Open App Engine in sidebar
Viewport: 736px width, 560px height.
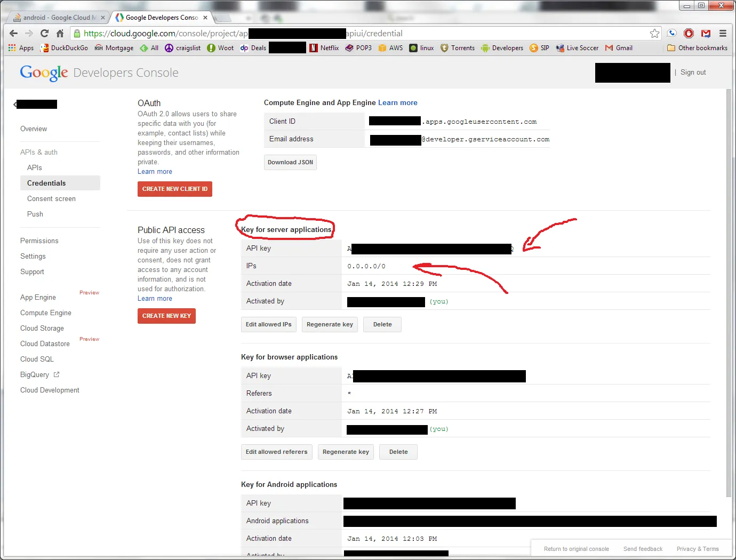(38, 298)
